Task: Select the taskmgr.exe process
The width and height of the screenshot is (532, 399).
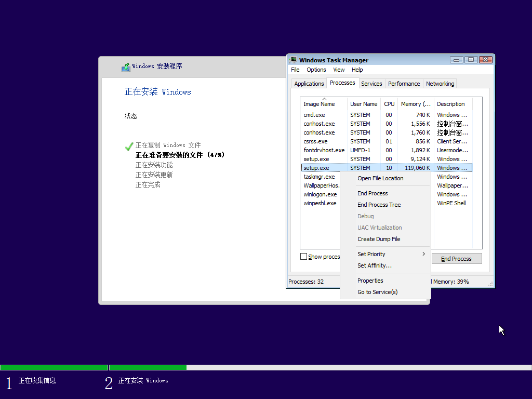Action: (320, 177)
